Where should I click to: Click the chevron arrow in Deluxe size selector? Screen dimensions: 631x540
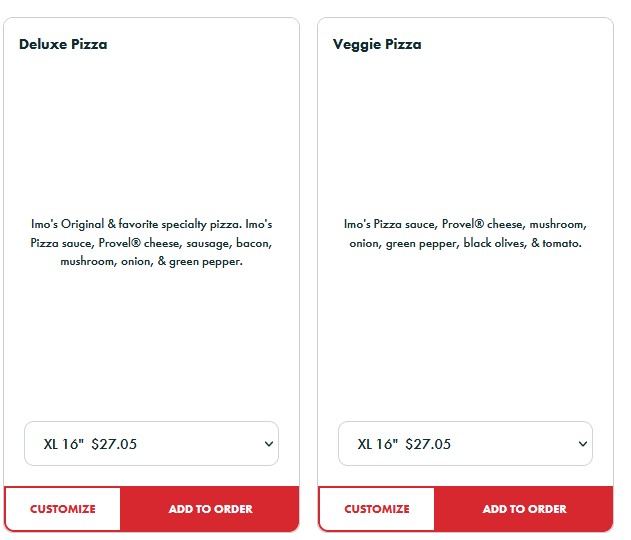click(268, 444)
